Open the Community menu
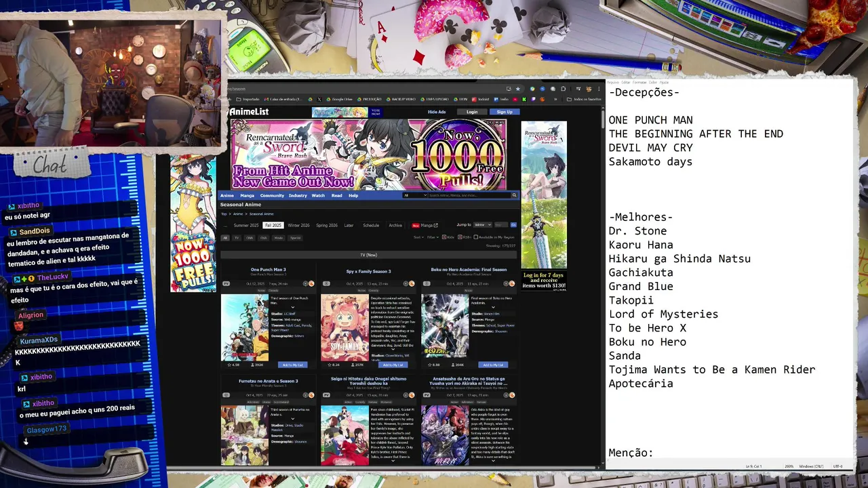868x488 pixels. 272,195
